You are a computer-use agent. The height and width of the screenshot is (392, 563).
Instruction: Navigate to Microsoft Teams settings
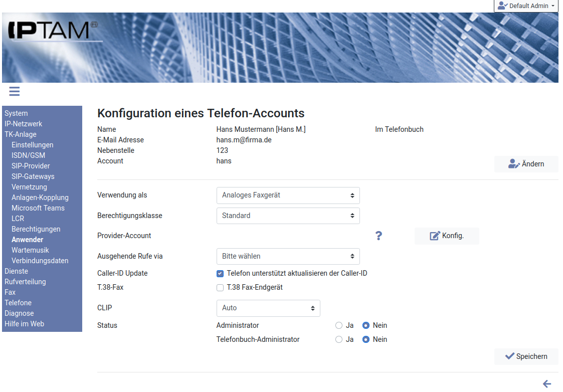(38, 208)
